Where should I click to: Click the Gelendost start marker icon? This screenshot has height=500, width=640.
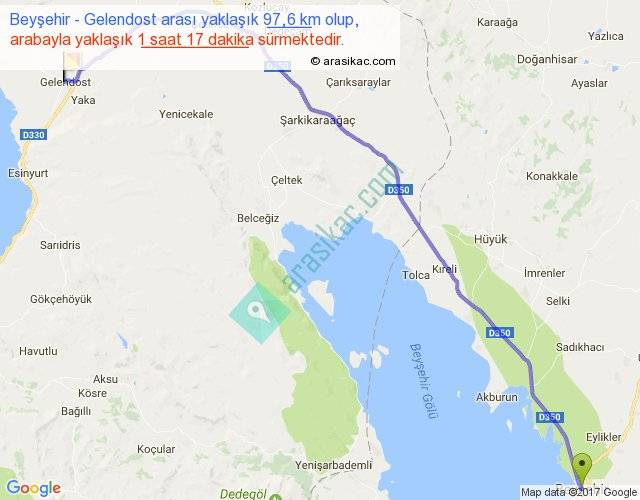[72, 67]
